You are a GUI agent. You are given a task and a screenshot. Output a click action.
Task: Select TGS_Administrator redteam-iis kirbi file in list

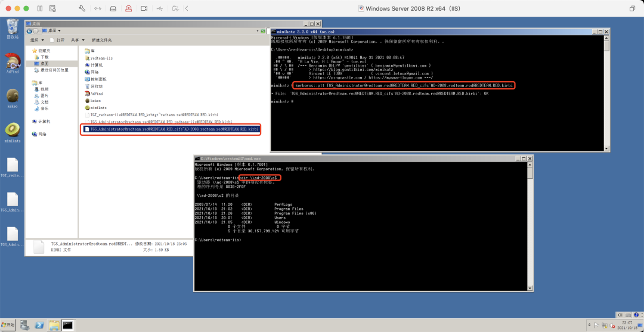pos(158,122)
